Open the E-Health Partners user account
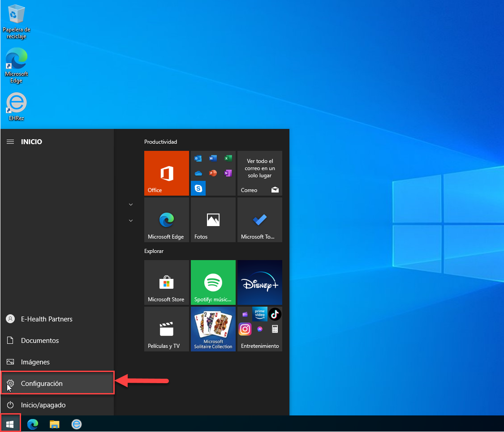504x432 pixels. (57, 319)
